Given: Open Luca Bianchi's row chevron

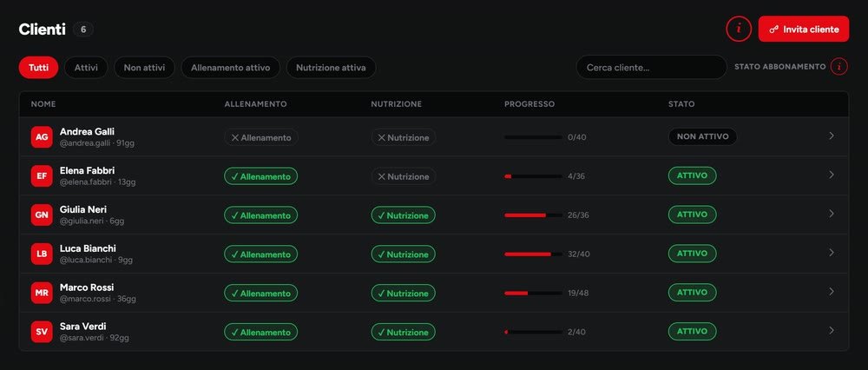Looking at the screenshot, I should coord(832,253).
